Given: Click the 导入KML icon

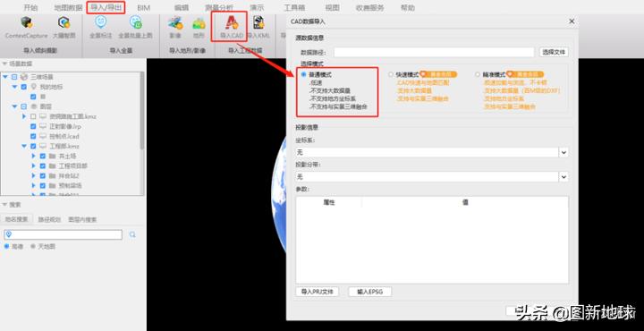Looking at the screenshot, I should click(258, 22).
